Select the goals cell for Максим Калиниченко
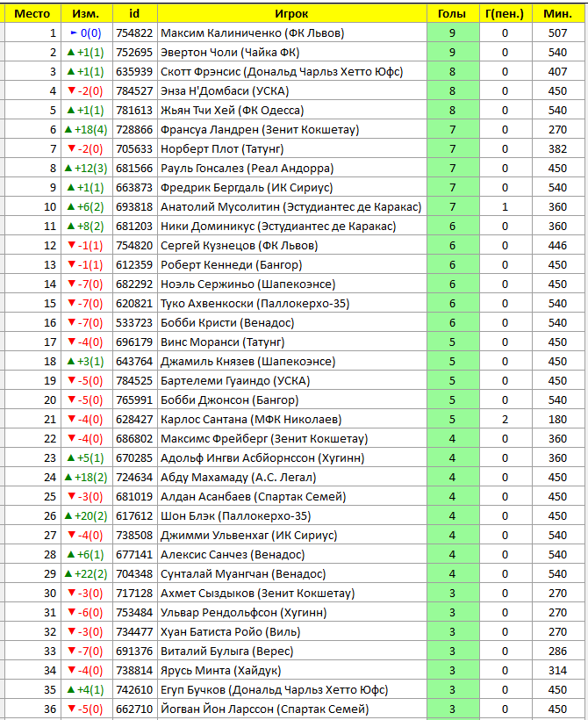The image size is (588, 720). click(453, 33)
